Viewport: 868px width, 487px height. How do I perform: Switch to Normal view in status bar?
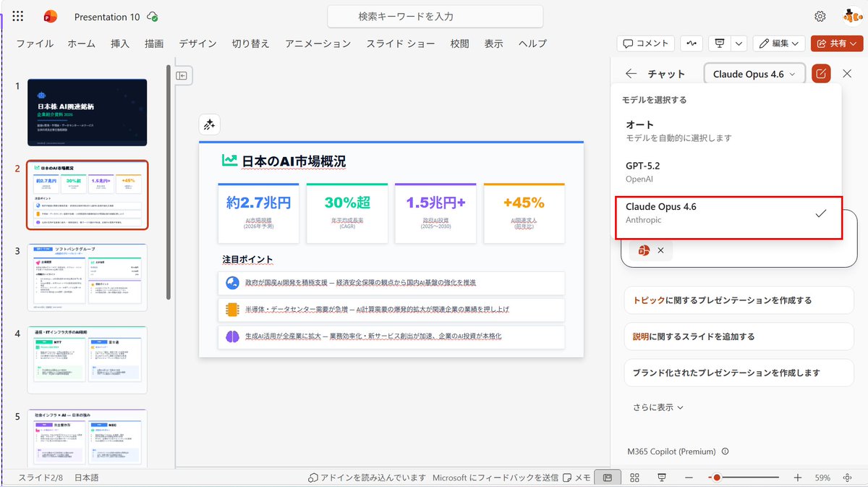pyautogui.click(x=608, y=478)
